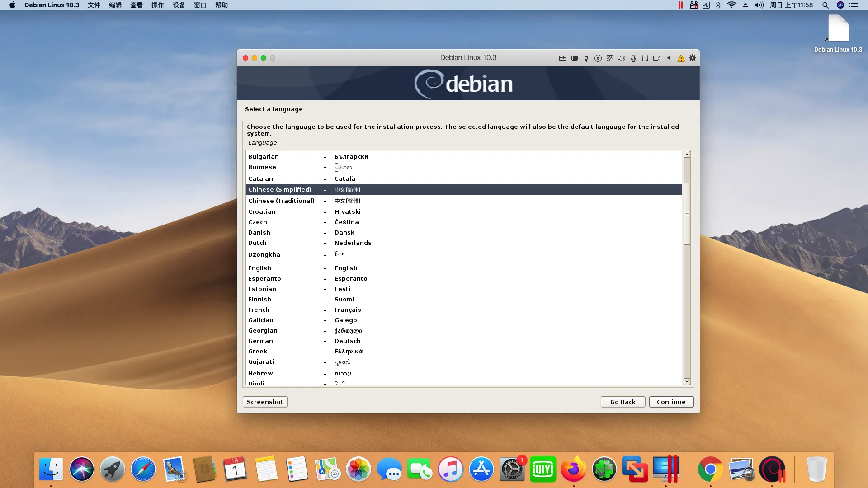
Task: Click the Screenshot button
Action: coord(265,402)
